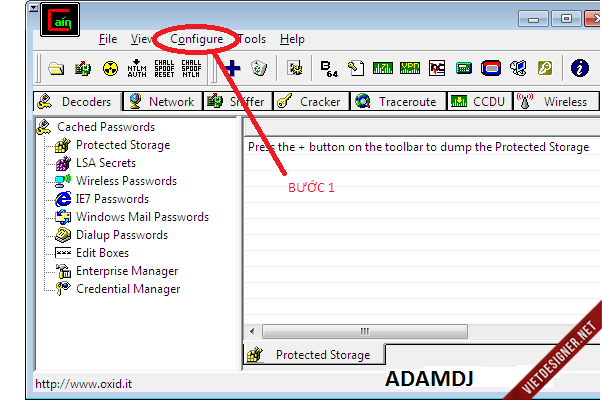Toggle CHALL SPOOF RESET toolbar button
This screenshot has height=400, width=602.
164,68
